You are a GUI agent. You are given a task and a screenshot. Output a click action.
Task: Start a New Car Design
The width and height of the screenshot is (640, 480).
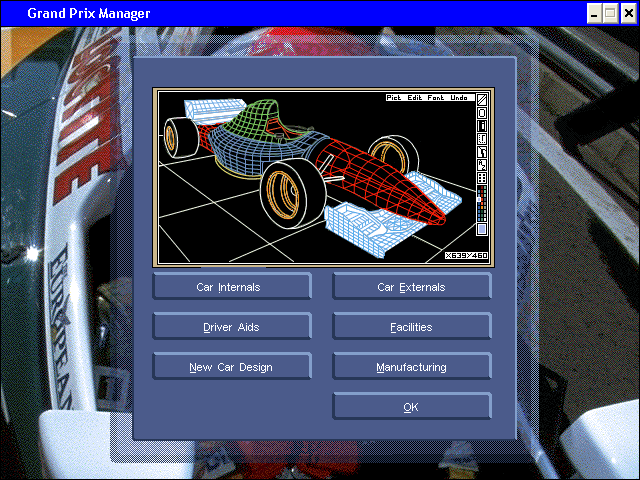click(232, 367)
